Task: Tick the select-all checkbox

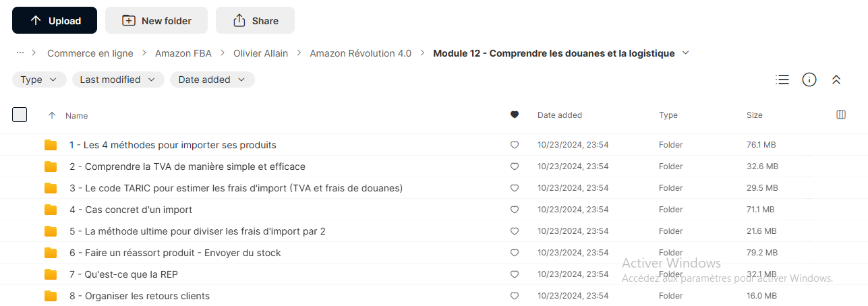Action: point(20,115)
